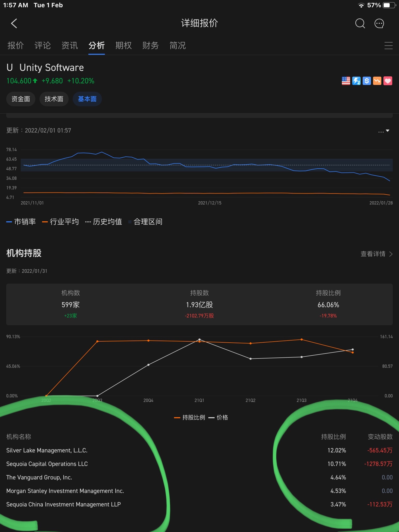Tap the 12.02% holding ratio value

(x=337, y=450)
